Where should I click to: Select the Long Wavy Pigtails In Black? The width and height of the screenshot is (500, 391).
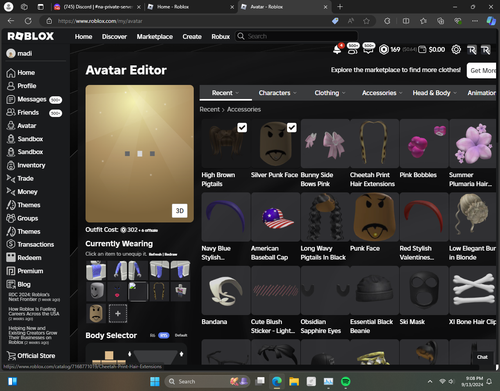tap(325, 217)
